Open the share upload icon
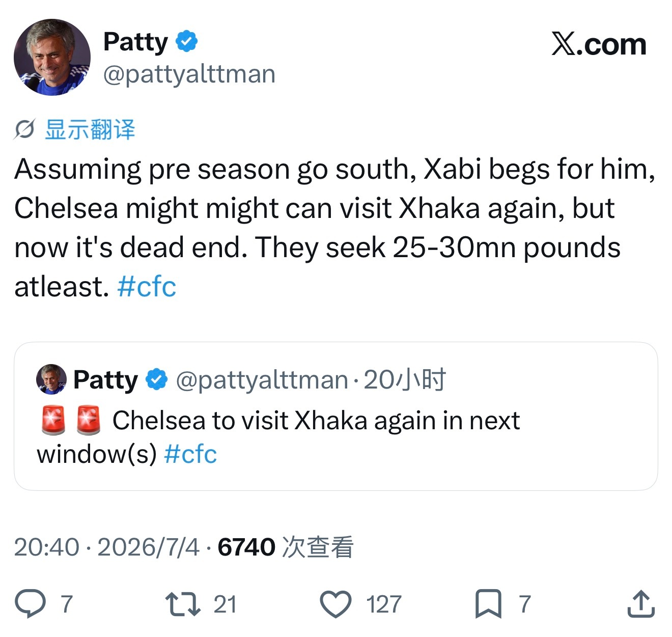 click(641, 603)
